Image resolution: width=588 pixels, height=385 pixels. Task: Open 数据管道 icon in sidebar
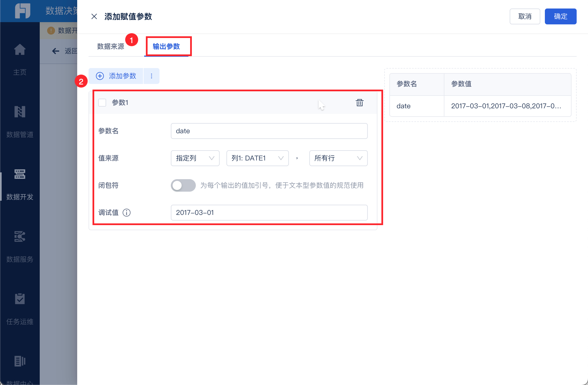(x=20, y=112)
